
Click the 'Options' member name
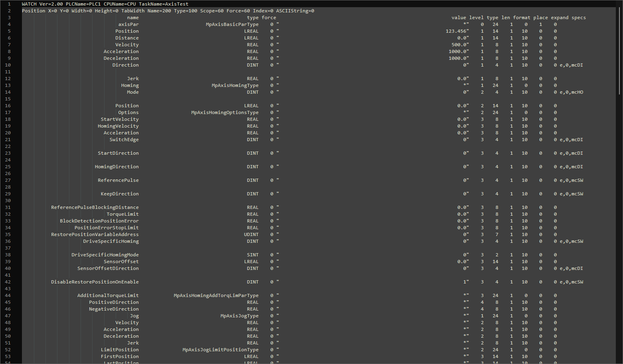coord(128,112)
